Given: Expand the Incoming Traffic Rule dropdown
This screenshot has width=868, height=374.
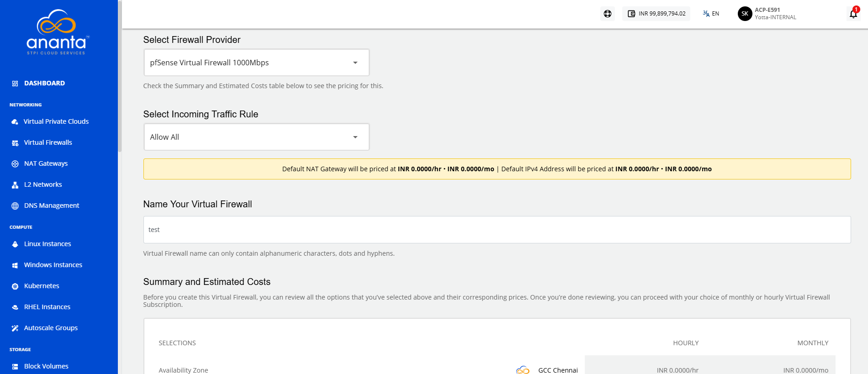Looking at the screenshot, I should (257, 137).
